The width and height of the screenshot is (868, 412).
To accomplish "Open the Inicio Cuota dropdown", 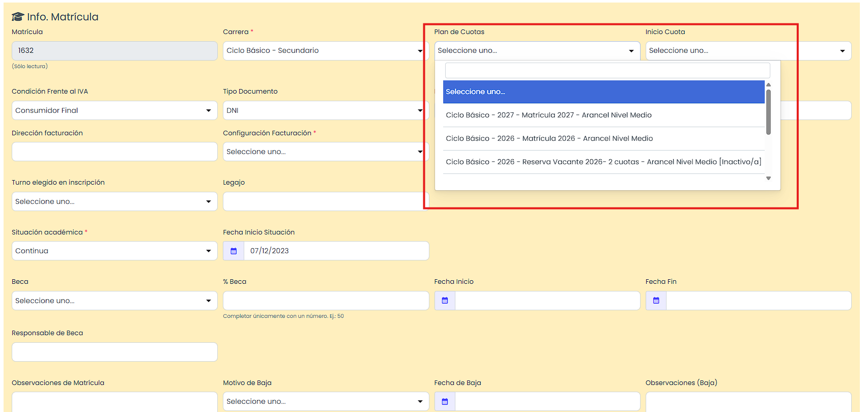I will [748, 51].
